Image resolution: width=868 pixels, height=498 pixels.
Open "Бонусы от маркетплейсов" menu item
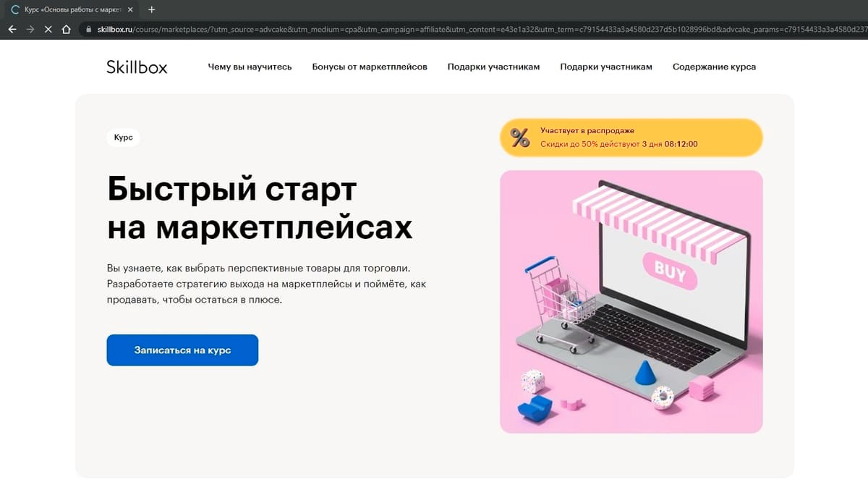(370, 67)
